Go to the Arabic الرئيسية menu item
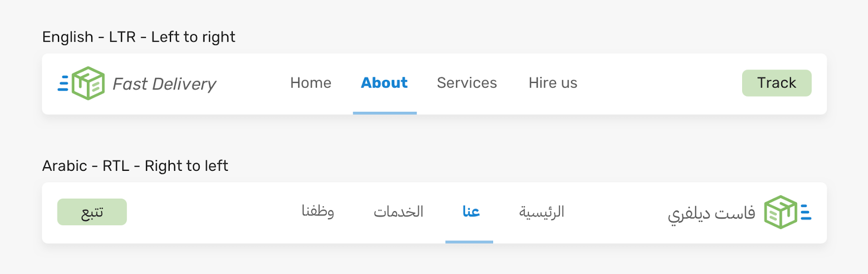Viewport: 868px width, 274px height. (541, 212)
